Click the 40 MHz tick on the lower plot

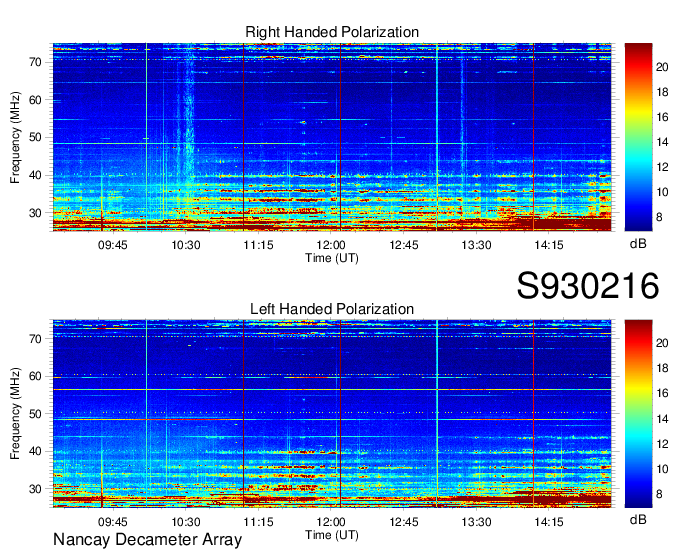(x=36, y=451)
